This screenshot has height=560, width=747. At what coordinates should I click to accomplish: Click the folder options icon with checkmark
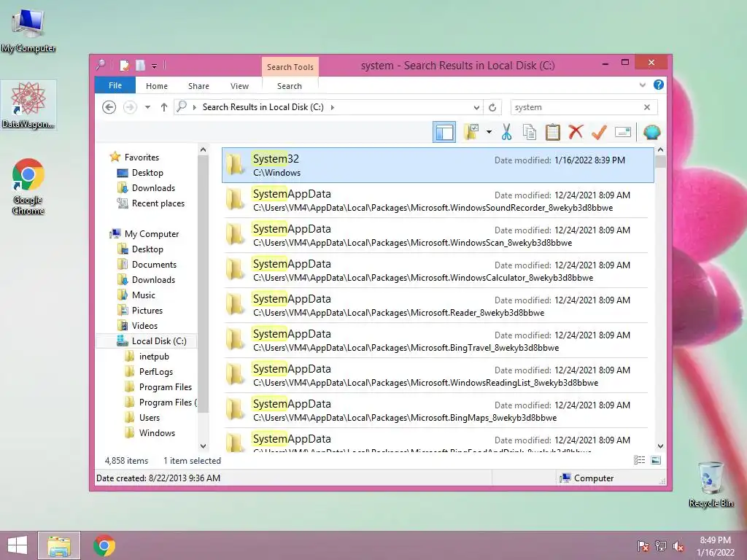pos(471,132)
